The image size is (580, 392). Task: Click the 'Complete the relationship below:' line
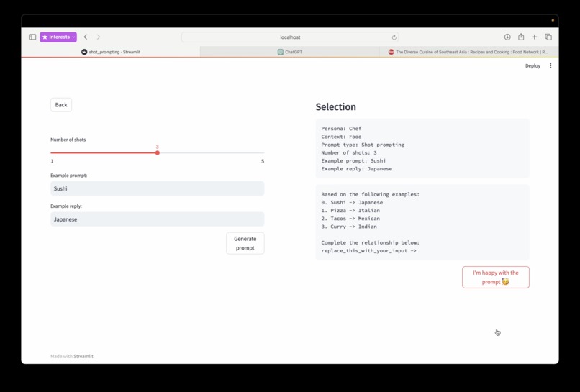pos(371,243)
